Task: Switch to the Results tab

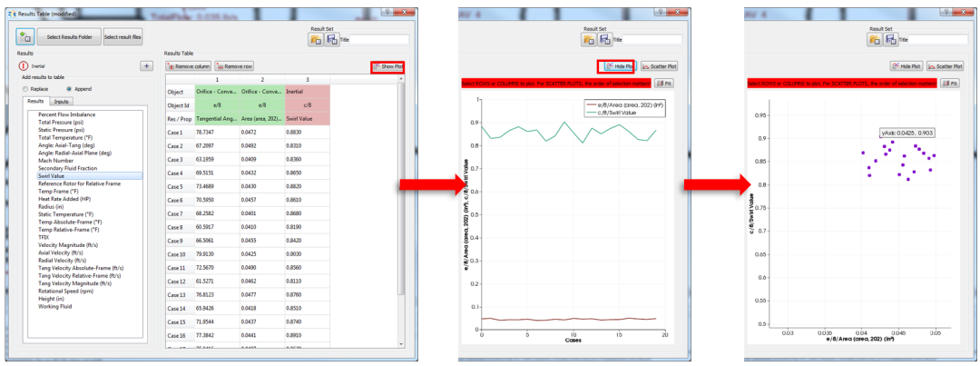Action: pos(35,101)
